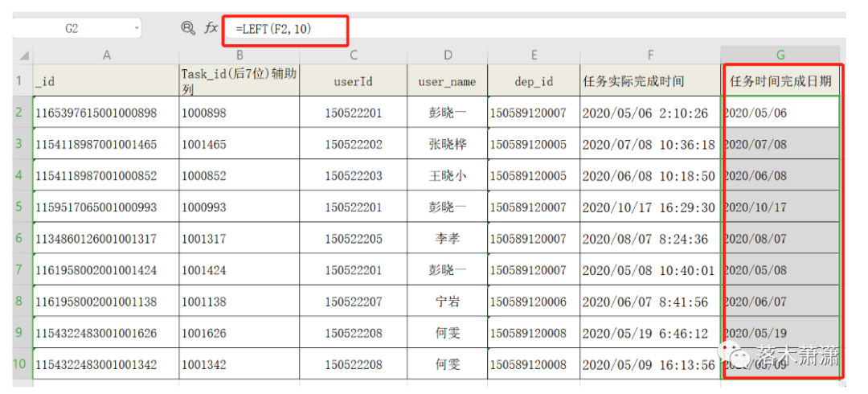Select the 2020/08/07 date cell in column G

[x=780, y=239]
